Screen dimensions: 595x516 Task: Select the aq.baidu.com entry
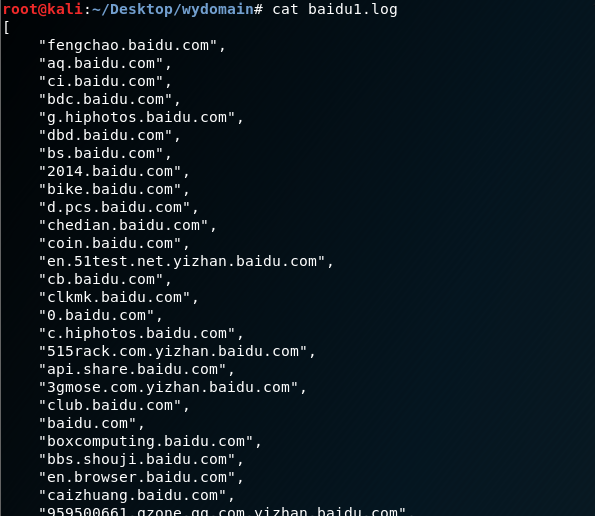click(x=105, y=64)
